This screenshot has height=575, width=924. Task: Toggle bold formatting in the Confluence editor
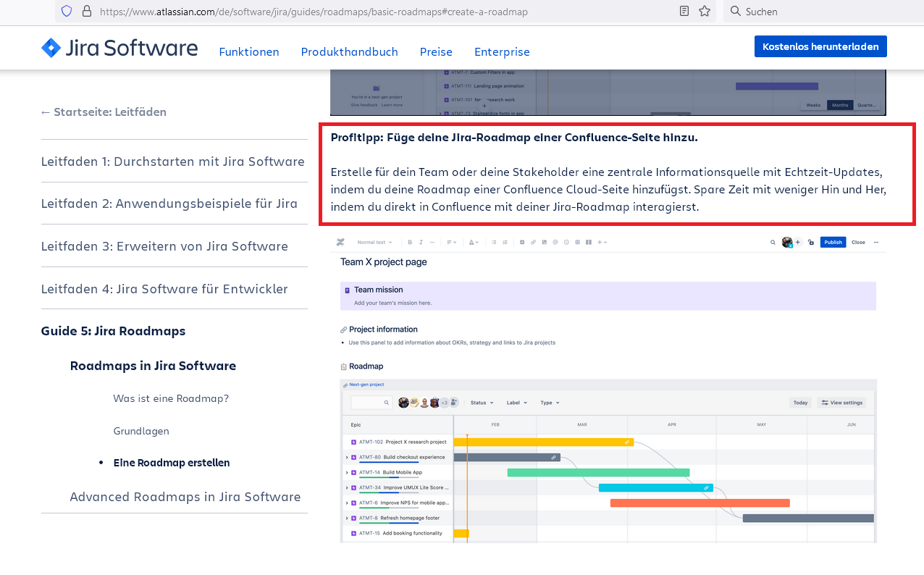[410, 242]
